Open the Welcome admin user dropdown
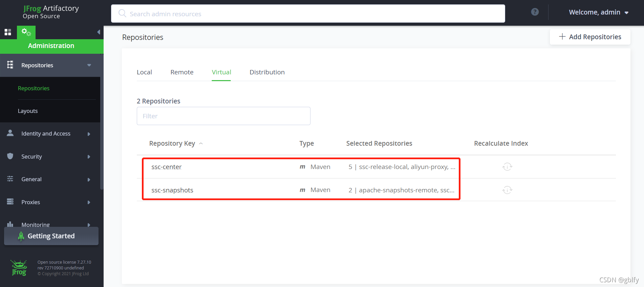 [599, 12]
